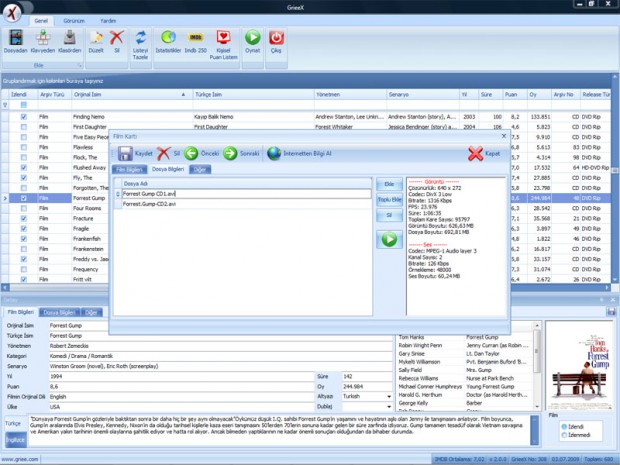The height and width of the screenshot is (465, 620).
Task: Click the Düzelt edit icon
Action: coord(96,38)
